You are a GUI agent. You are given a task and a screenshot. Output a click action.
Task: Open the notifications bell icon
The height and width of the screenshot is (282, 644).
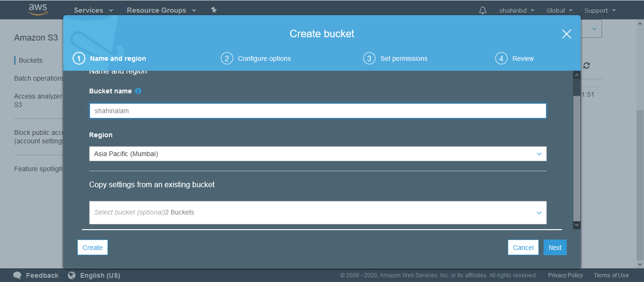tap(482, 10)
